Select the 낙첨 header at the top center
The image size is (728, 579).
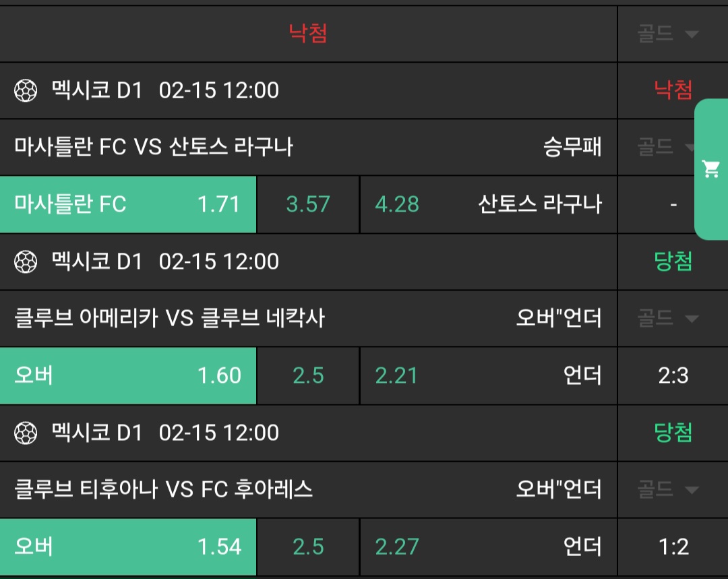(x=308, y=34)
